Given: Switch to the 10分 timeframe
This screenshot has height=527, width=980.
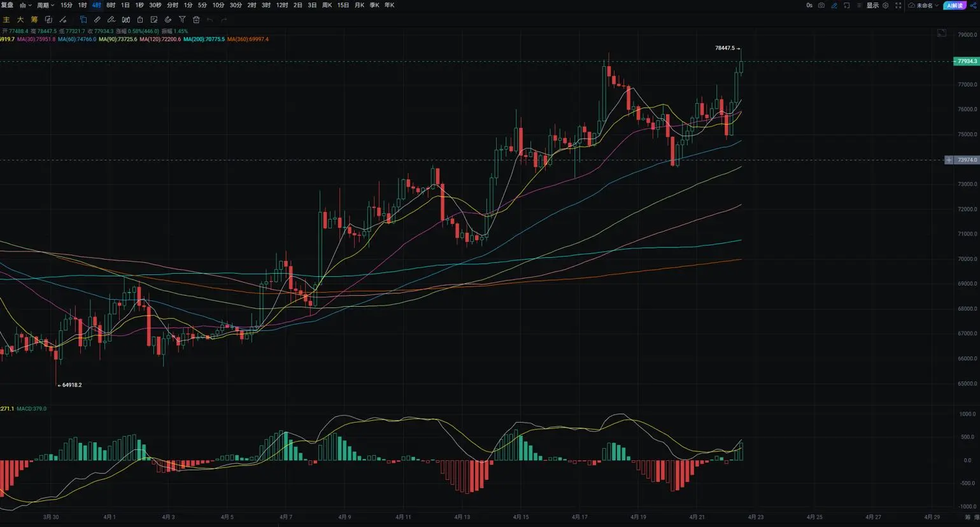Looking at the screenshot, I should (x=218, y=5).
